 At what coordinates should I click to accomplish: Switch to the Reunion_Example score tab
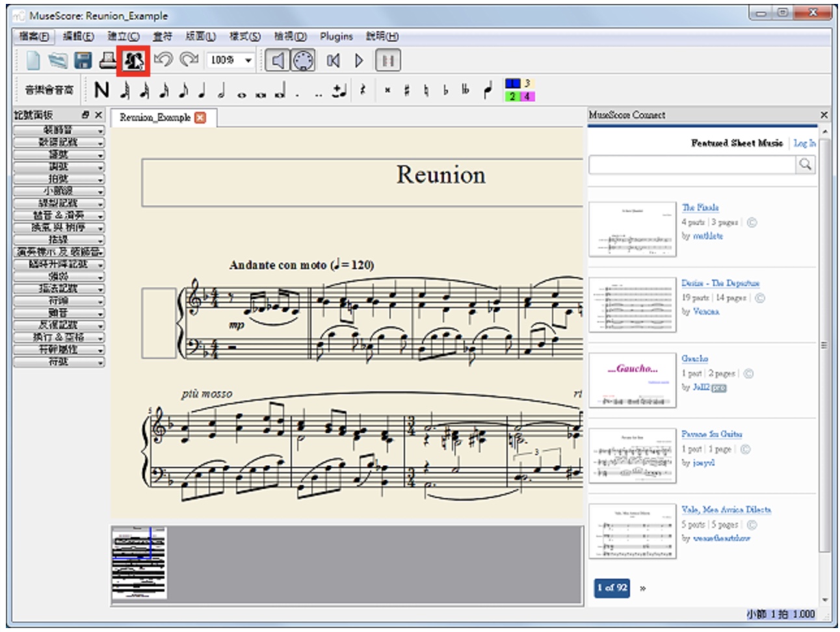(x=163, y=118)
